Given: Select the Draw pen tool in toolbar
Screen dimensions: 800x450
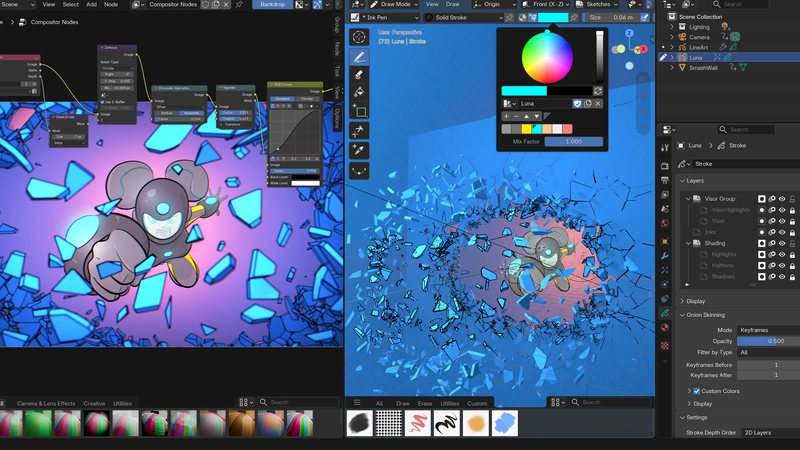Looking at the screenshot, I should tap(359, 57).
